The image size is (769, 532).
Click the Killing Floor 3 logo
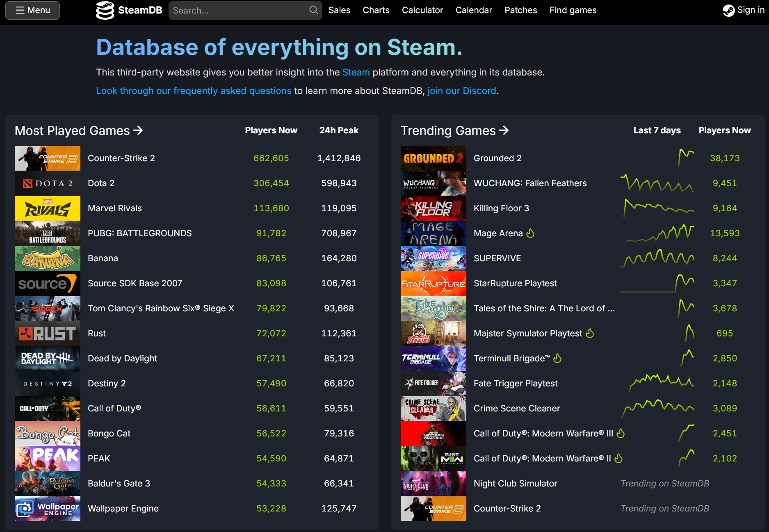[x=434, y=208]
